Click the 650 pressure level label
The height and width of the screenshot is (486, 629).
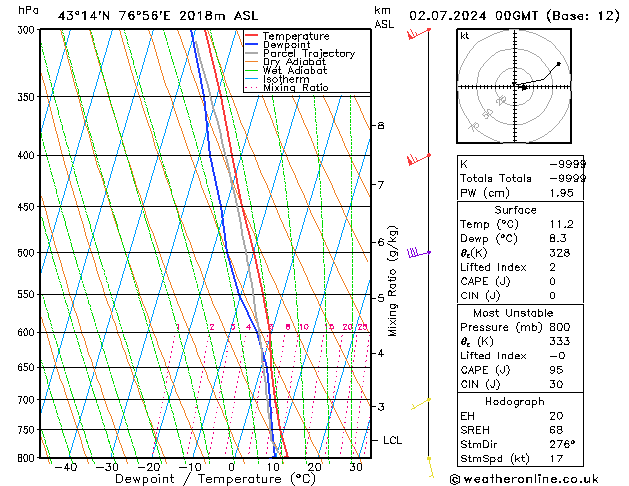click(x=28, y=368)
